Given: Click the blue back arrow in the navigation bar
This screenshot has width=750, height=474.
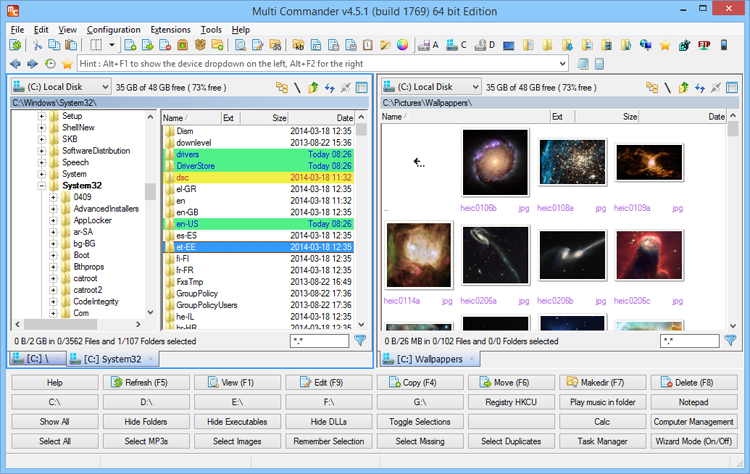Looking at the screenshot, I should (x=16, y=64).
